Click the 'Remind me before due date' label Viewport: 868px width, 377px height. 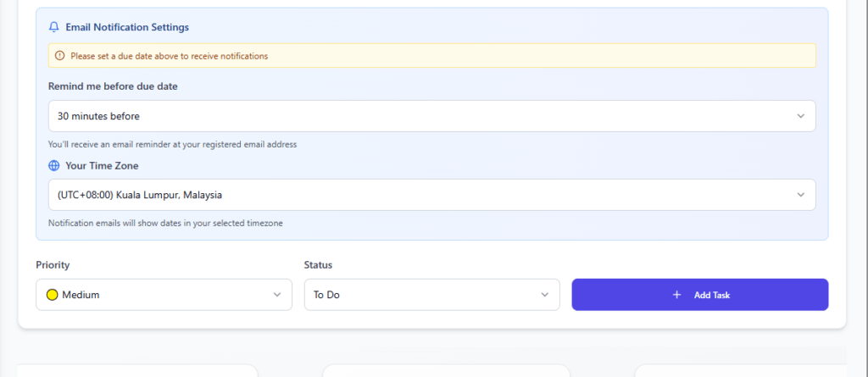coord(113,86)
